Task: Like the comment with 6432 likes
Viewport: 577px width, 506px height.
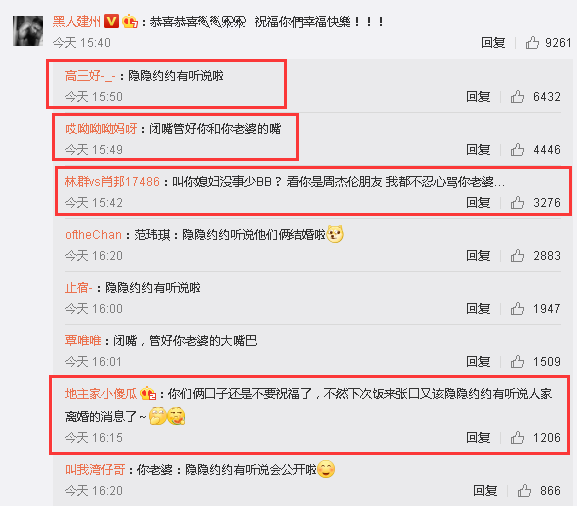Action: [517, 96]
